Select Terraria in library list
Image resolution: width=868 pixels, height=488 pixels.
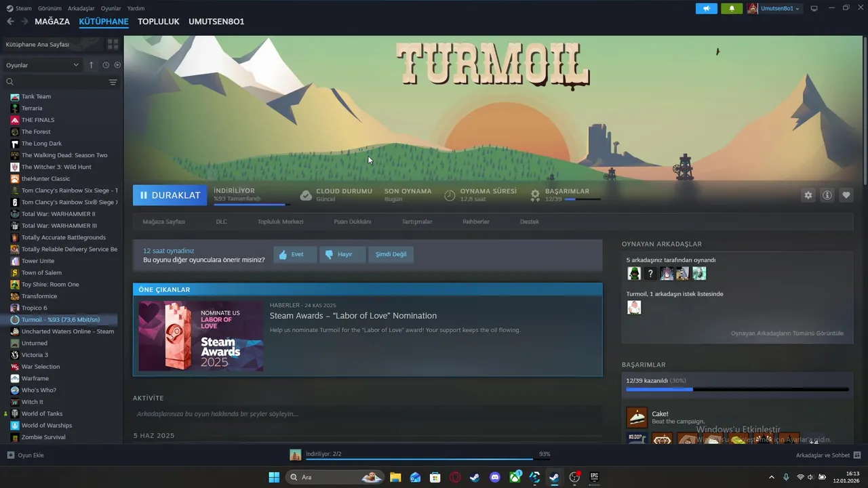point(32,108)
